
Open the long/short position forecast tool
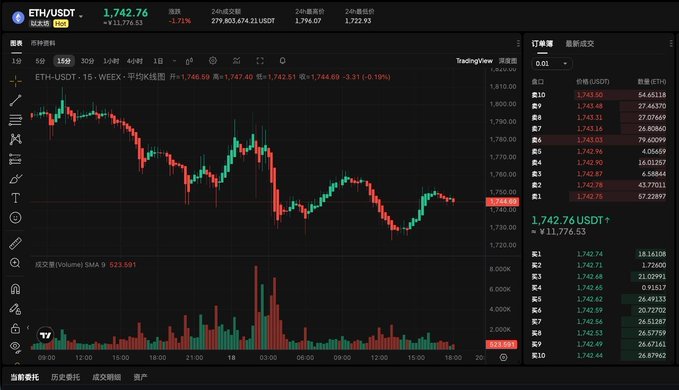pos(16,159)
